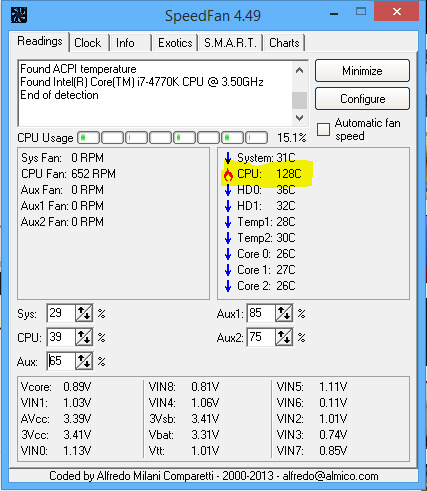Switch to the Readings tab
Screen dimensions: 427x491
tap(40, 41)
